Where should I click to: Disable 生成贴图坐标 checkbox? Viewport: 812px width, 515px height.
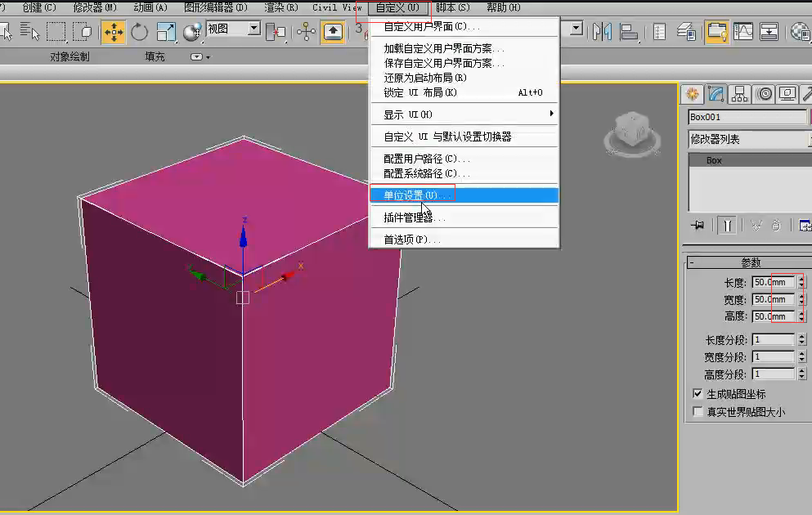[x=698, y=394]
